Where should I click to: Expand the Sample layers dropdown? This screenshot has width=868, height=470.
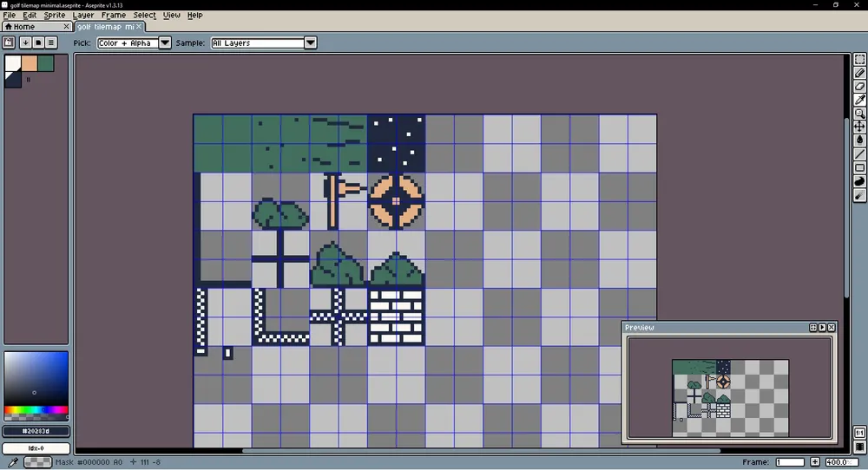coord(263,43)
